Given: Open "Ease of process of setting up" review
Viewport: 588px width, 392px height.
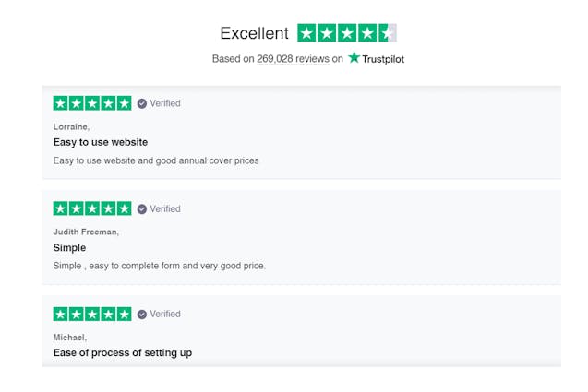Looking at the screenshot, I should click(123, 352).
